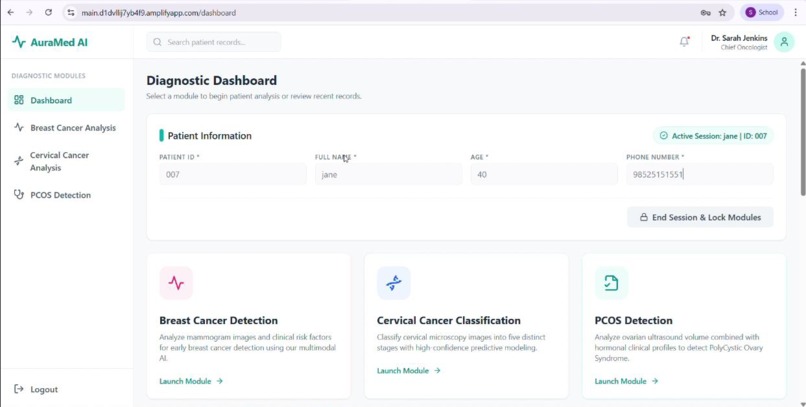Click the Cervical Cancer Classification card title
The height and width of the screenshot is (407, 806).
click(449, 320)
